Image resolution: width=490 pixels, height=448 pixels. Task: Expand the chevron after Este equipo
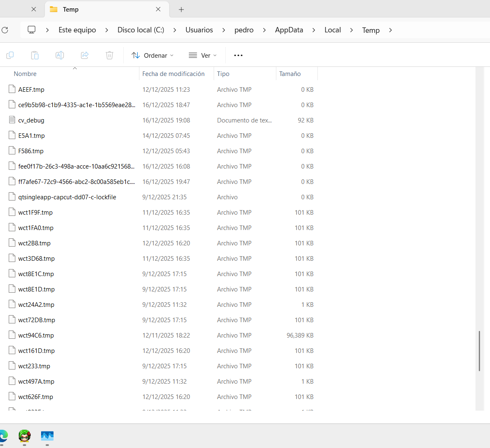point(107,30)
